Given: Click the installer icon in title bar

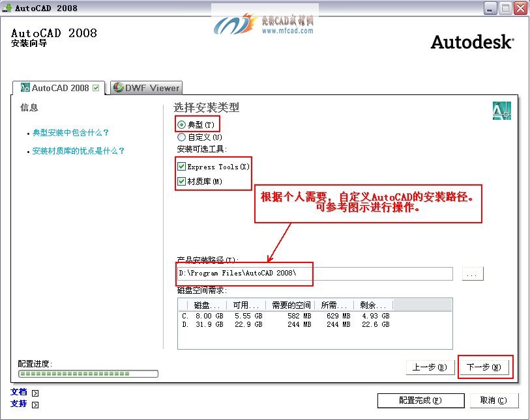Looking at the screenshot, I should click(7, 8).
